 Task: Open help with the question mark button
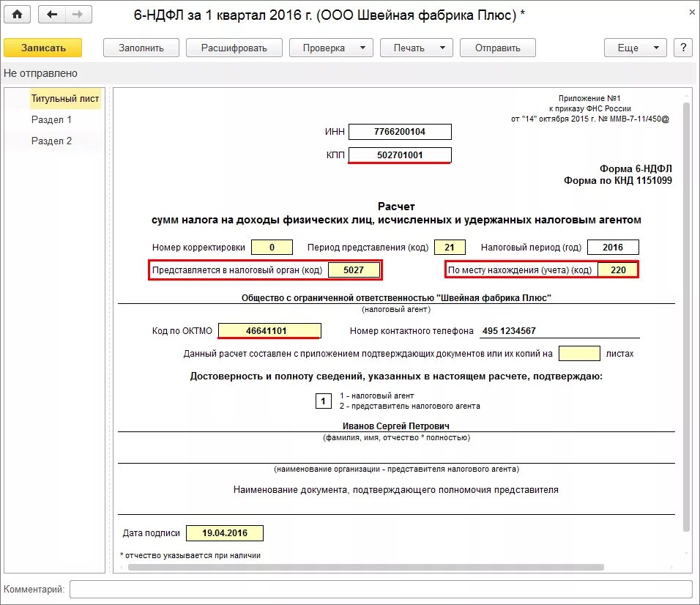click(x=682, y=48)
